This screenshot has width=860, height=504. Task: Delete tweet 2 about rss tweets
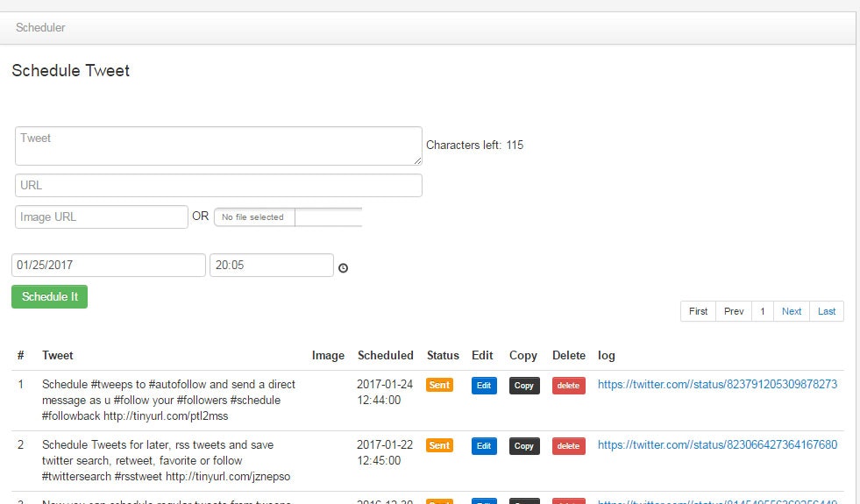coord(568,446)
